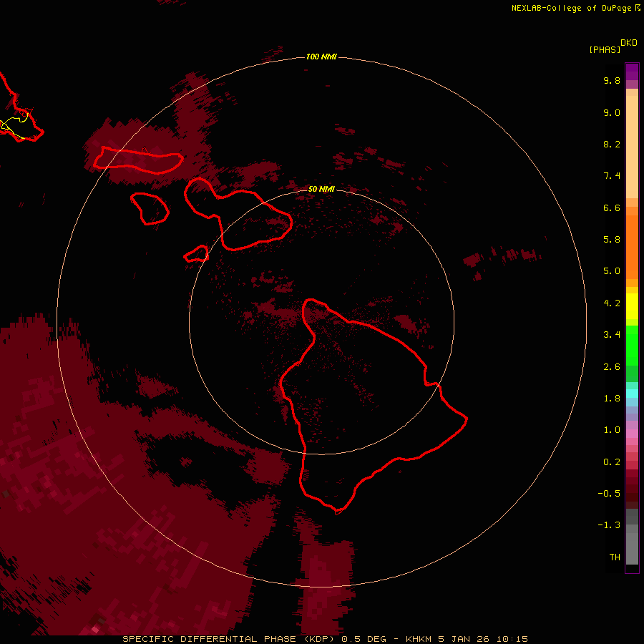
Task: Click the 9.8 value on the scale
Action: (612, 80)
